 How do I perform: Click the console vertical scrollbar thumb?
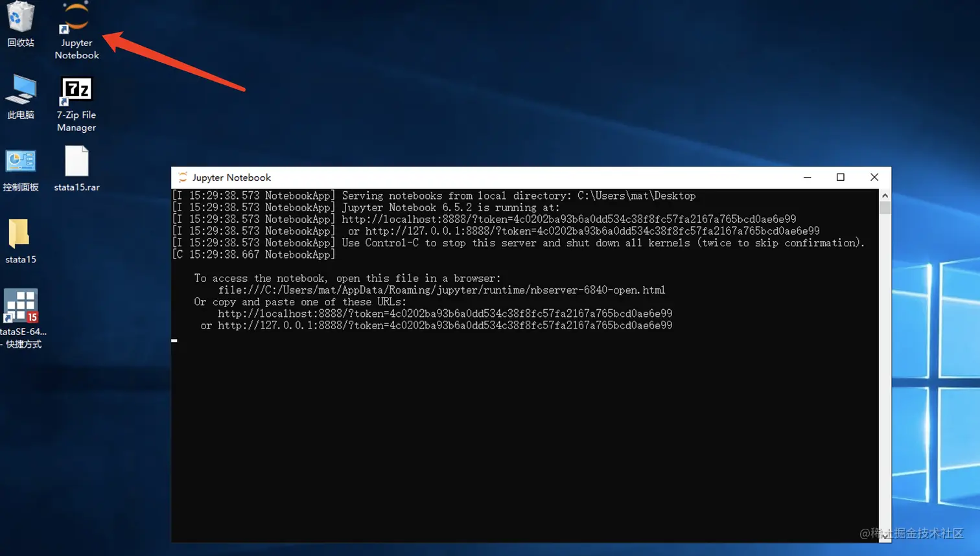(885, 207)
